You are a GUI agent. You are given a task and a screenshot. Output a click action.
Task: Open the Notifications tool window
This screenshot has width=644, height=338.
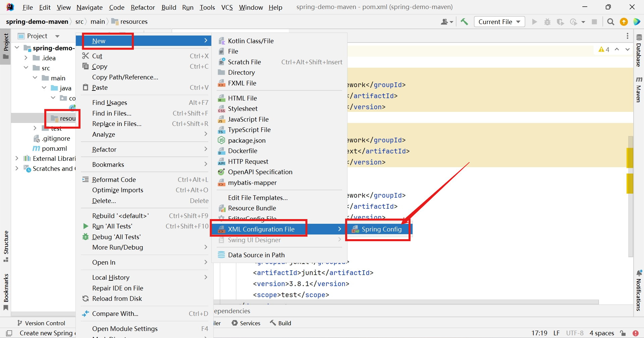pos(639,290)
